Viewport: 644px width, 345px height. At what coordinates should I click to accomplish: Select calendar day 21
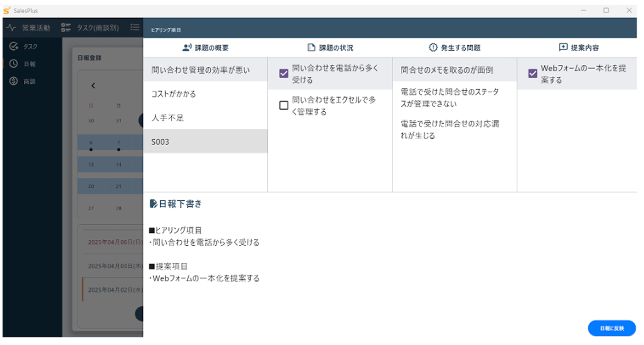coord(119,186)
